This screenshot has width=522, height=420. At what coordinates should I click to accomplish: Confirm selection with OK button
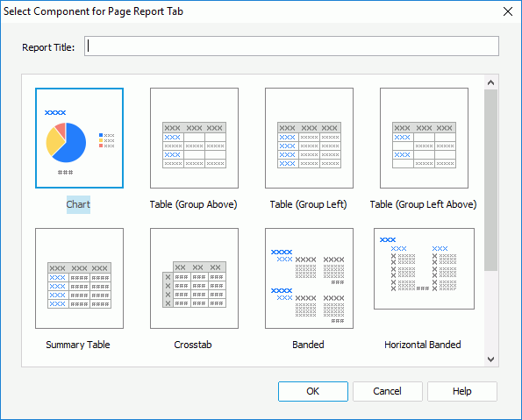[313, 391]
